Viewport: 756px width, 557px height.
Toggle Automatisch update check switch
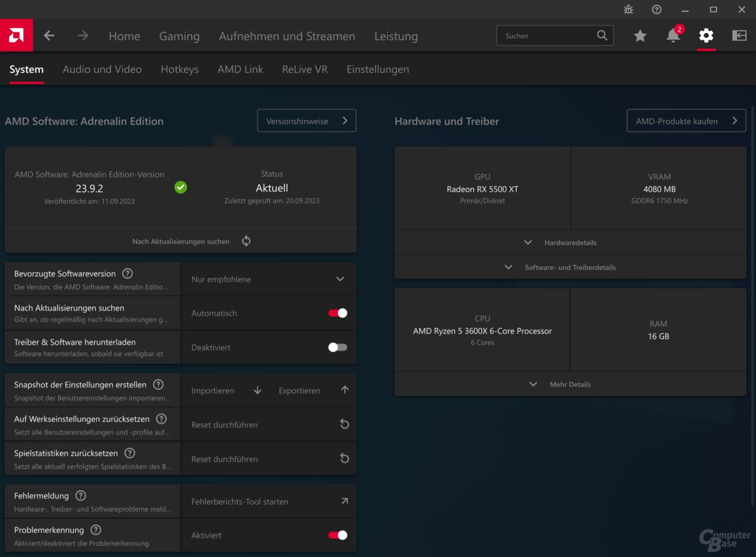pyautogui.click(x=338, y=313)
